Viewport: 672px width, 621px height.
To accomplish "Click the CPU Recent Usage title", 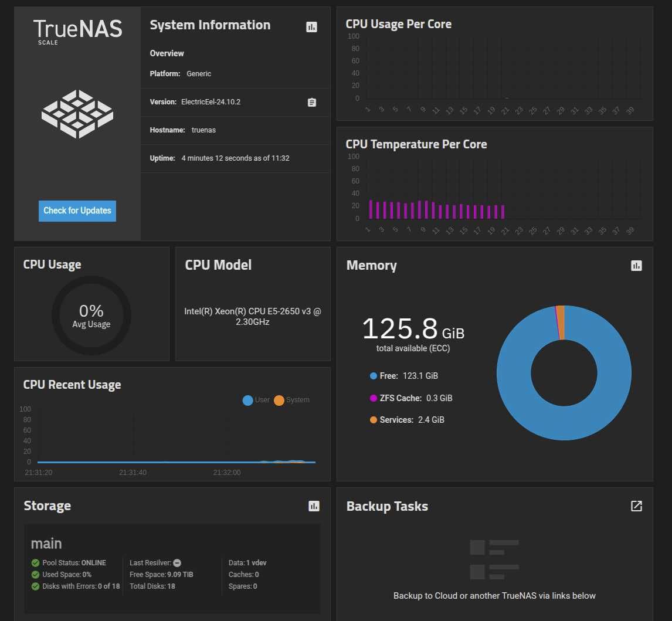I will point(72,385).
